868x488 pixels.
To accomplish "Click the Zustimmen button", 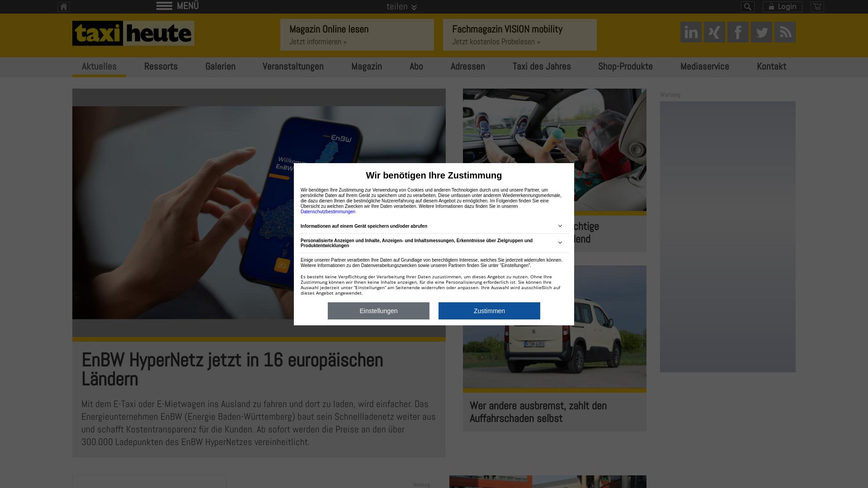I will click(489, 311).
